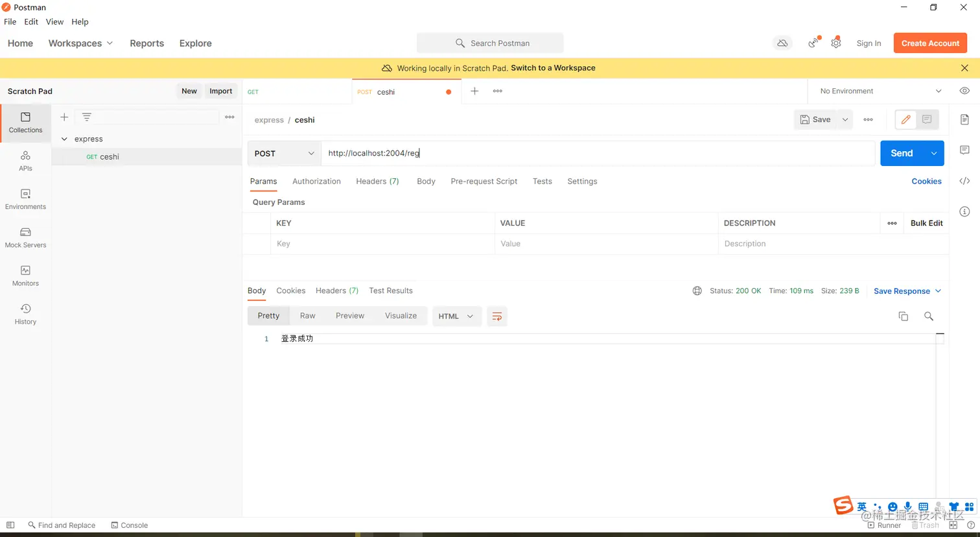Screen dimensions: 980x537
Task: Expand the Save button dropdown arrow
Action: [x=845, y=119]
